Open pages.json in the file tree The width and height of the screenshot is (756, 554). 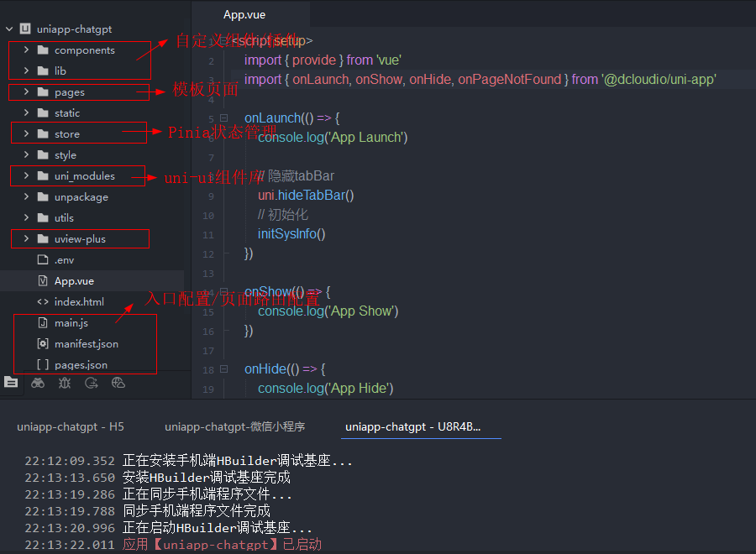[81, 365]
